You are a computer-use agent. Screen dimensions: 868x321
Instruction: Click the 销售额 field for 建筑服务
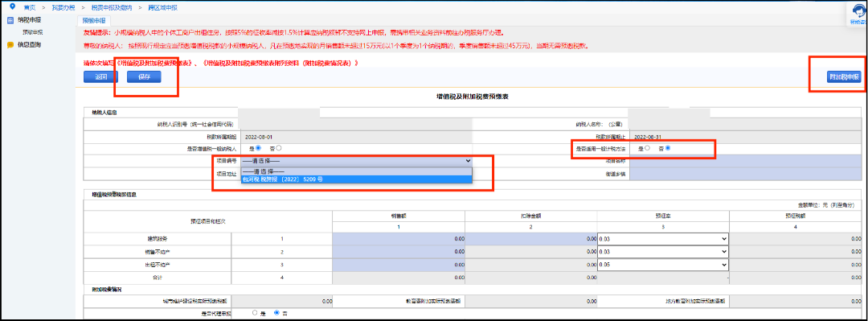(399, 238)
